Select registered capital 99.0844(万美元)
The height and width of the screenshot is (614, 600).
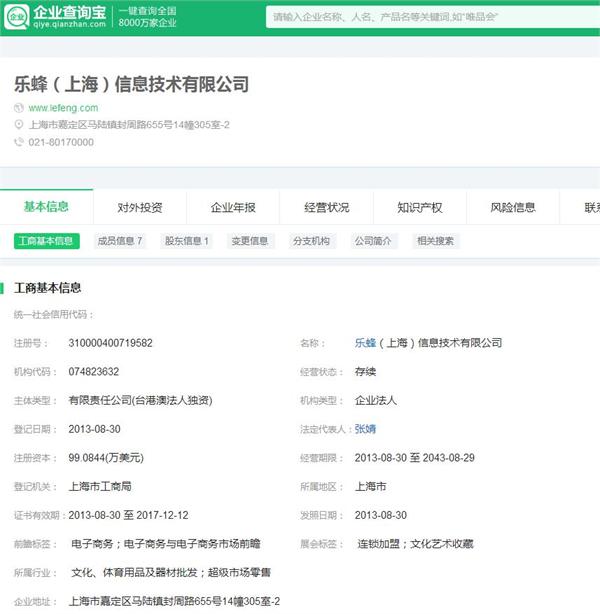(106, 458)
